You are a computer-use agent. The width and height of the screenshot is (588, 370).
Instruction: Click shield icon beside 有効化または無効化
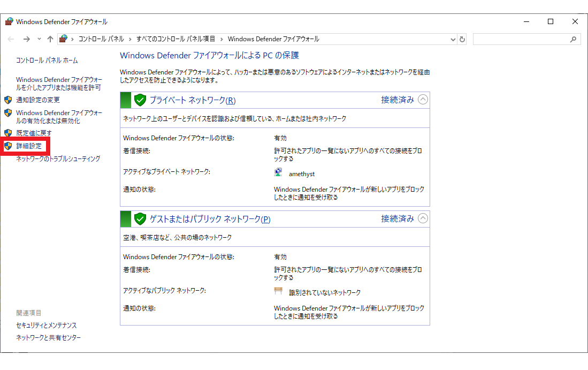pos(8,112)
